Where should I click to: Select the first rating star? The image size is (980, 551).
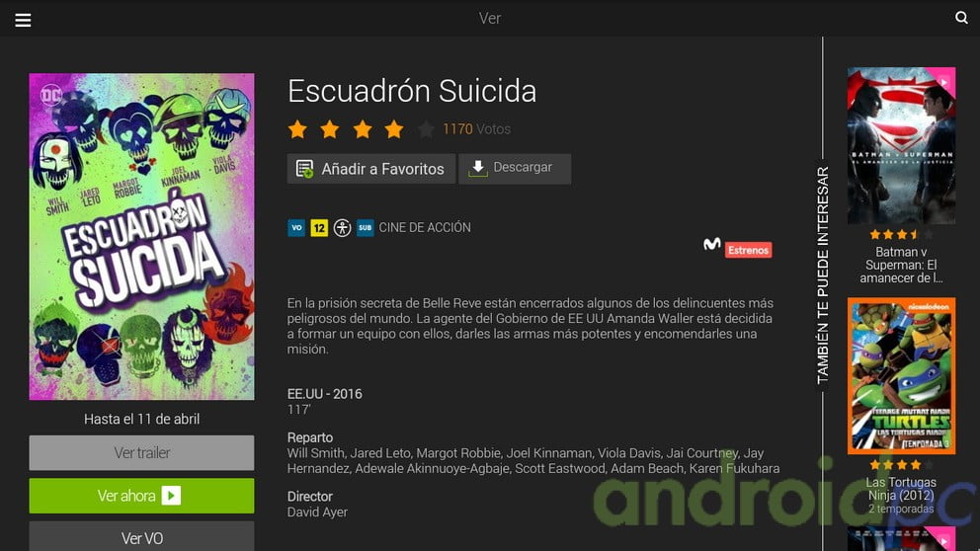click(297, 129)
